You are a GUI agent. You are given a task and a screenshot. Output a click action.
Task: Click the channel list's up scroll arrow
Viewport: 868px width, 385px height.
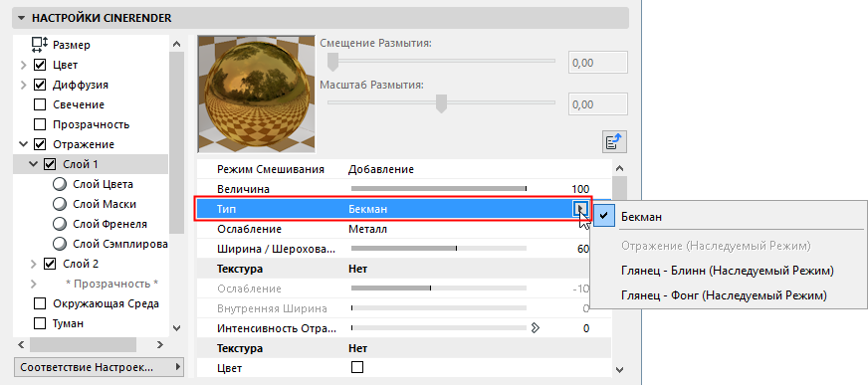coord(176,44)
